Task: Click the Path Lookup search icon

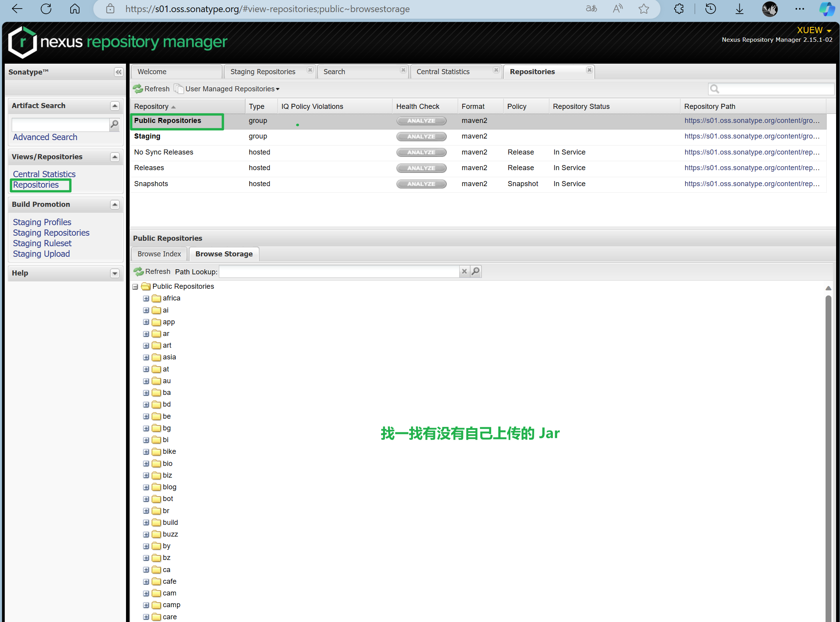Action: tap(476, 271)
